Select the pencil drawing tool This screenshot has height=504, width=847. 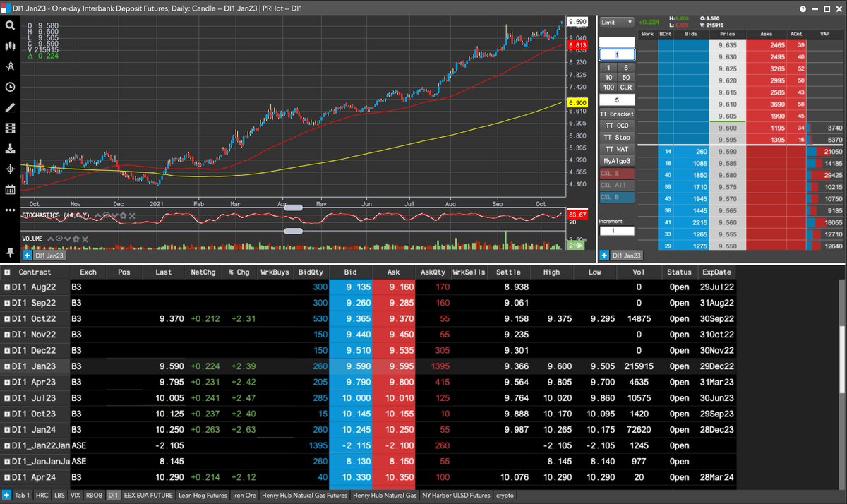tap(10, 108)
